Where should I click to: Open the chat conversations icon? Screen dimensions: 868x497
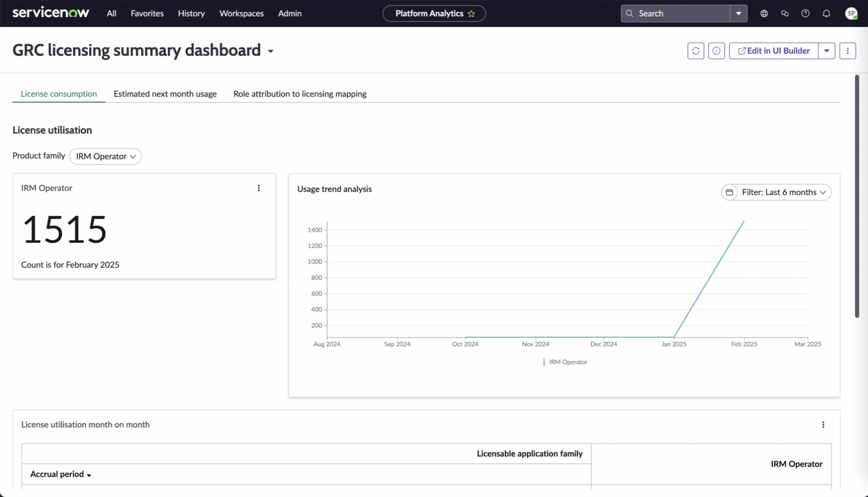(x=785, y=13)
